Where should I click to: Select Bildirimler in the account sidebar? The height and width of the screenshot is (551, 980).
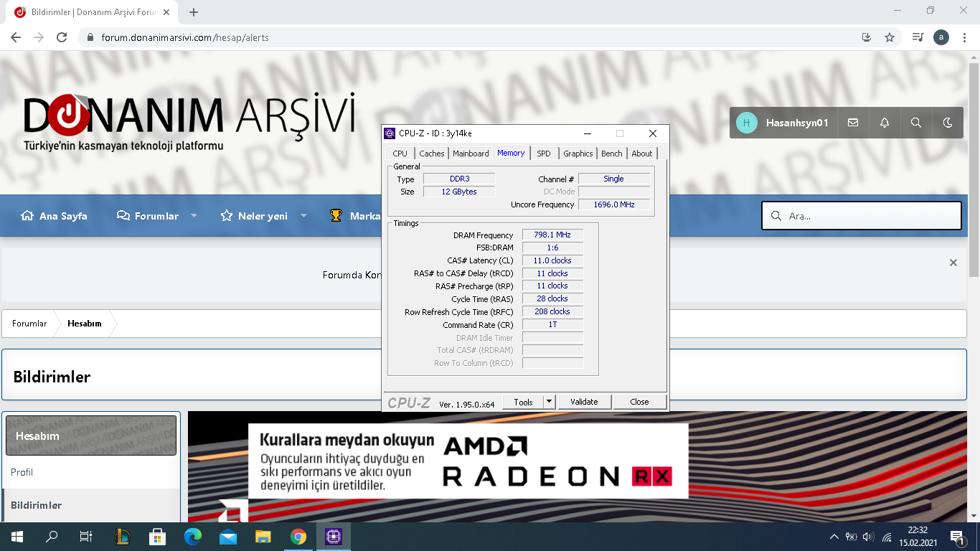click(91, 505)
